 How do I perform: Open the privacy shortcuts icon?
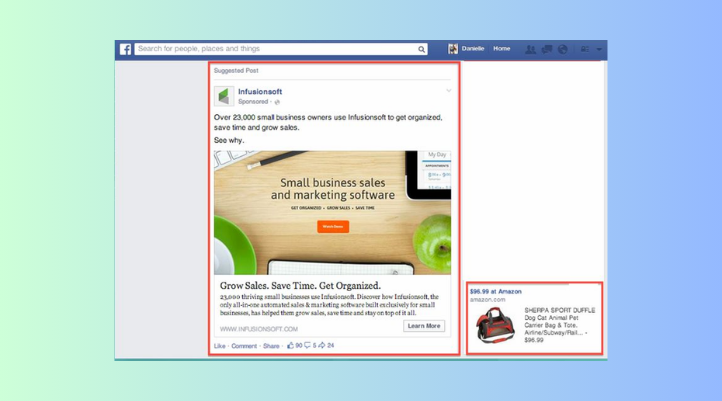point(585,49)
